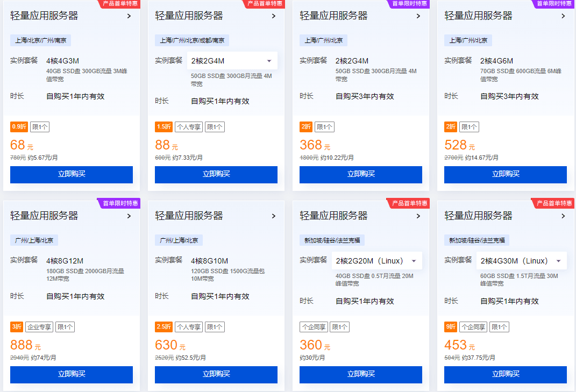Expand the 2核2G4M package dropdown

tap(232, 61)
